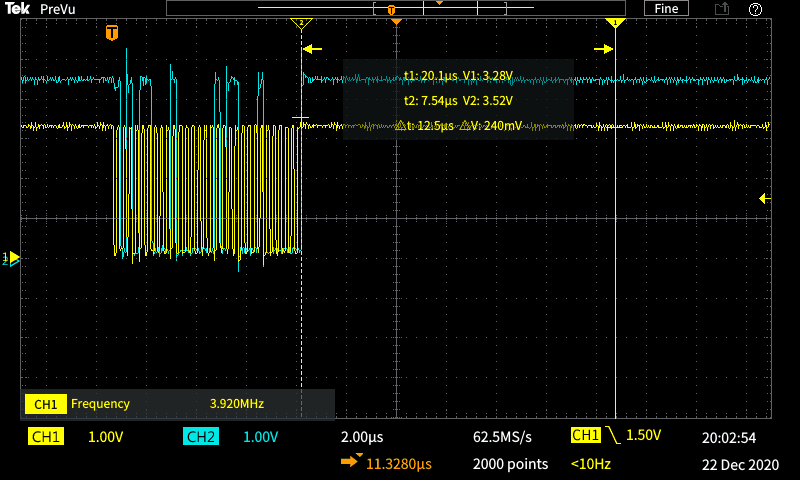Click the orange T trigger position marker
800x480 pixels.
(x=112, y=33)
